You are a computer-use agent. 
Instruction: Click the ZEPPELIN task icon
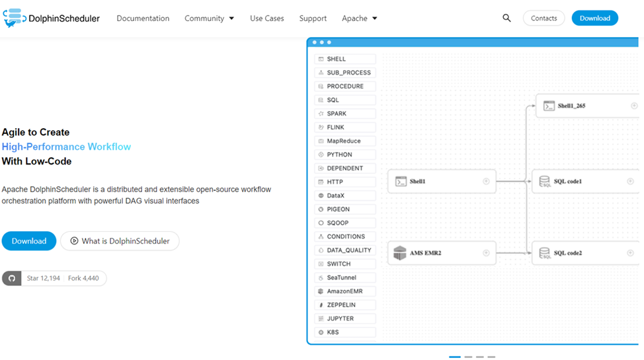pyautogui.click(x=321, y=305)
